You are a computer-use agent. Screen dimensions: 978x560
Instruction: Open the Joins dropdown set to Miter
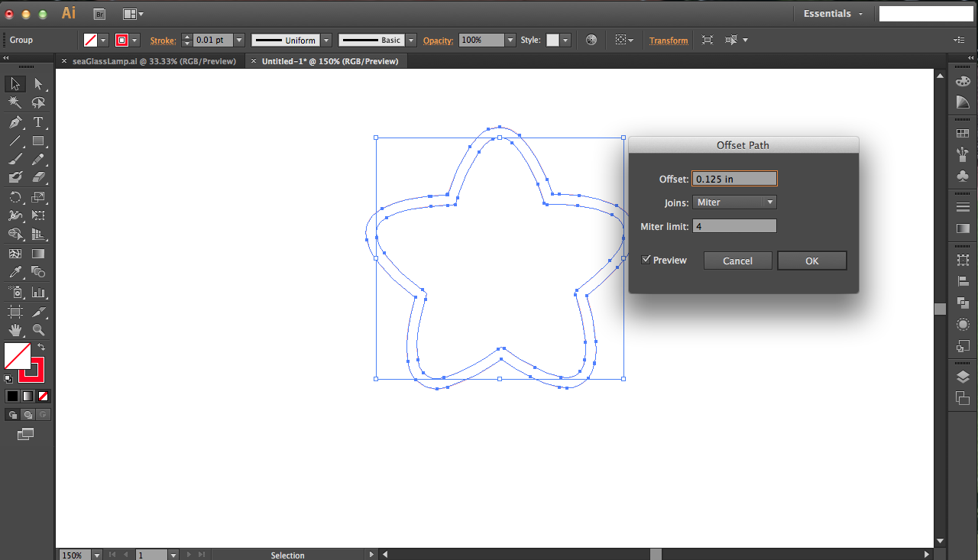coord(734,202)
